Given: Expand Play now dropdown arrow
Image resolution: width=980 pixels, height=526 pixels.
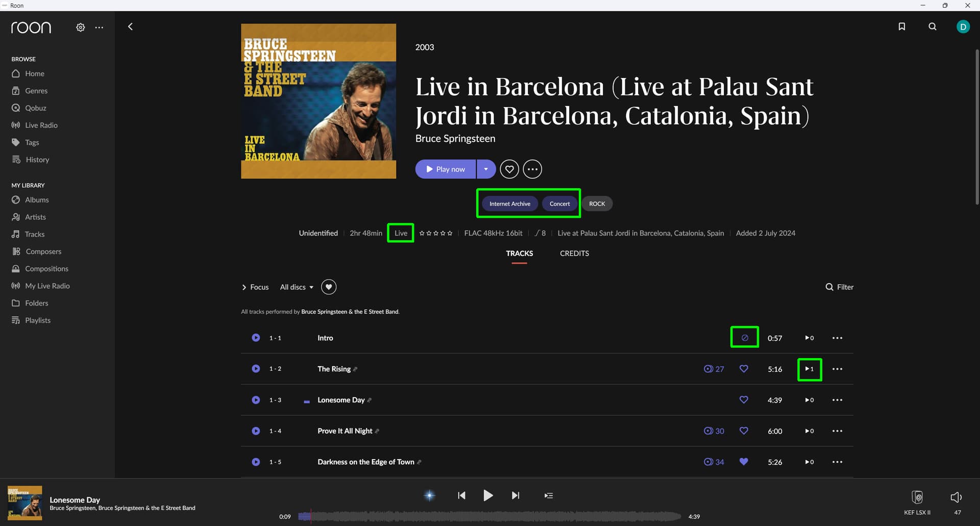Looking at the screenshot, I should [486, 169].
